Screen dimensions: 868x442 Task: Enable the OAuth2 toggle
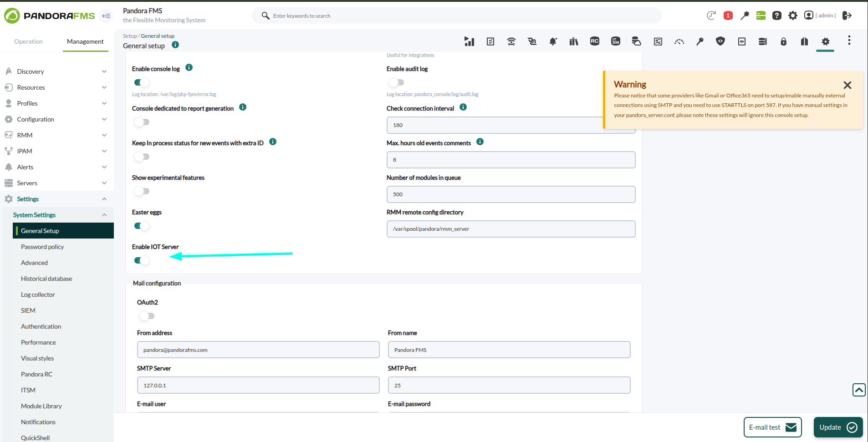click(147, 316)
